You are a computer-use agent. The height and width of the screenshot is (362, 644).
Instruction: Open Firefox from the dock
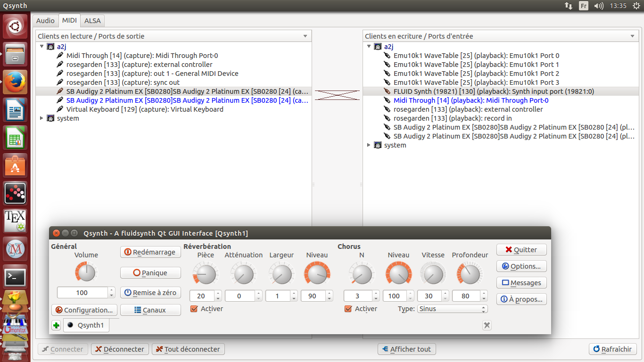15,82
